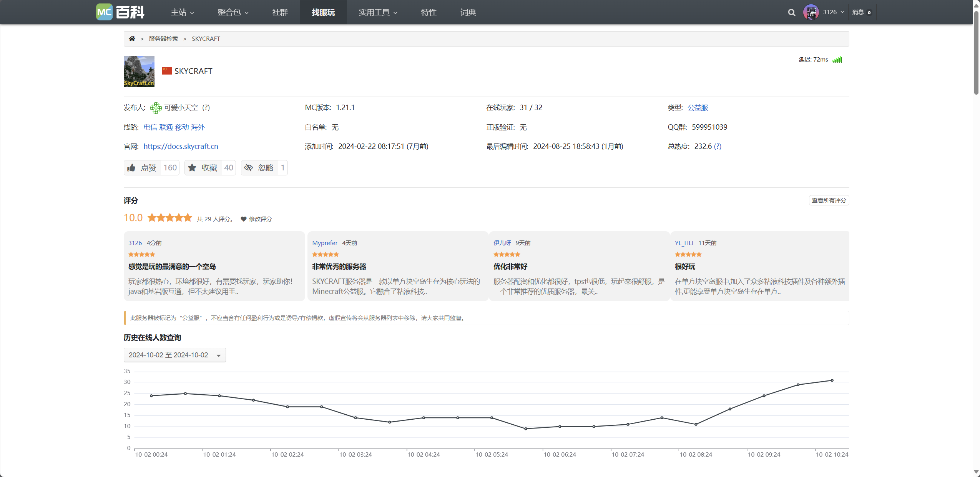Viewport: 980px width, 477px height.
Task: Click the 移动 line link
Action: [x=182, y=127]
